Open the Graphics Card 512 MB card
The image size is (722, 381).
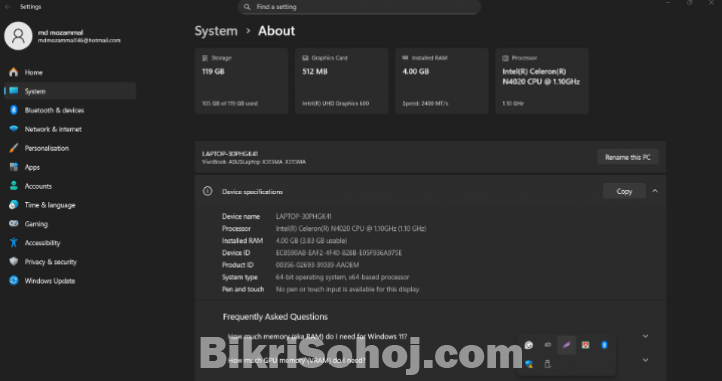point(342,81)
